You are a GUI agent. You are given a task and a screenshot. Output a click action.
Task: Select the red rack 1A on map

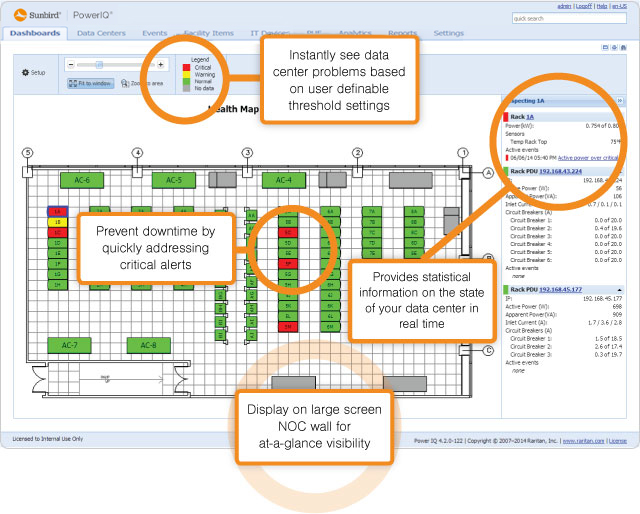(x=58, y=212)
